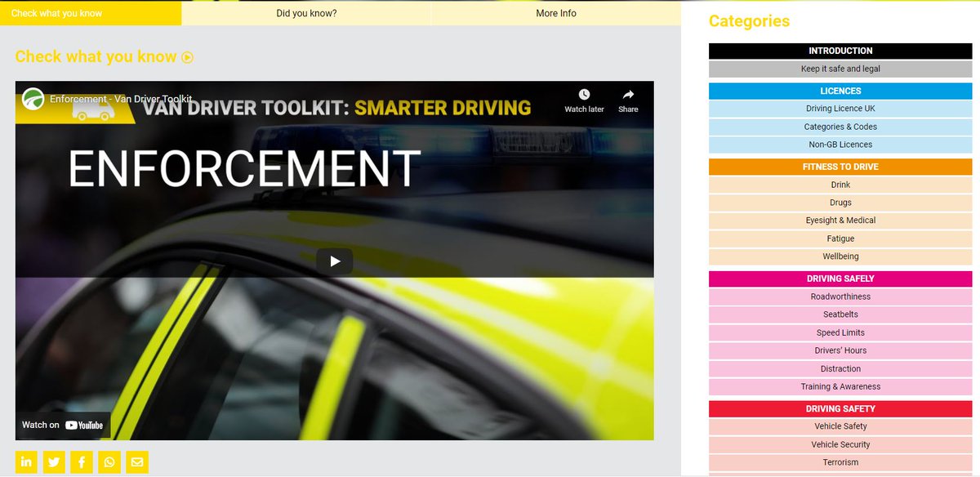Open Keep it safe and legal
The width and height of the screenshot is (980, 477).
coord(840,69)
